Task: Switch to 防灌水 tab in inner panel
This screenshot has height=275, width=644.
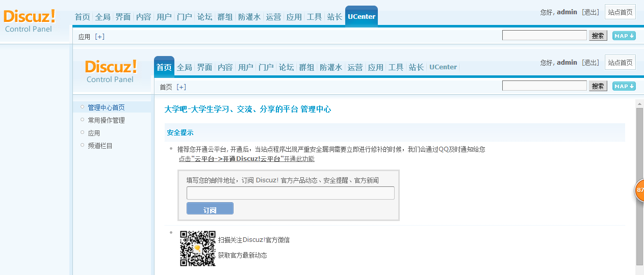Action: 331,67
